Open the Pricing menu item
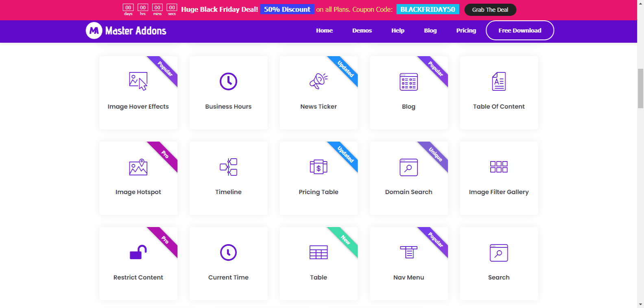The image size is (644, 308). point(466,31)
